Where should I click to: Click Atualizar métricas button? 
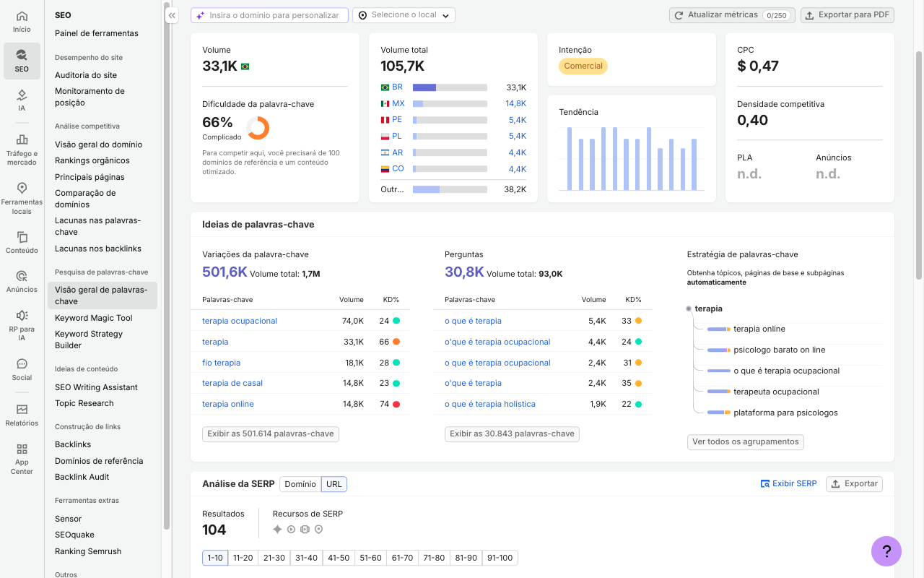click(x=732, y=15)
